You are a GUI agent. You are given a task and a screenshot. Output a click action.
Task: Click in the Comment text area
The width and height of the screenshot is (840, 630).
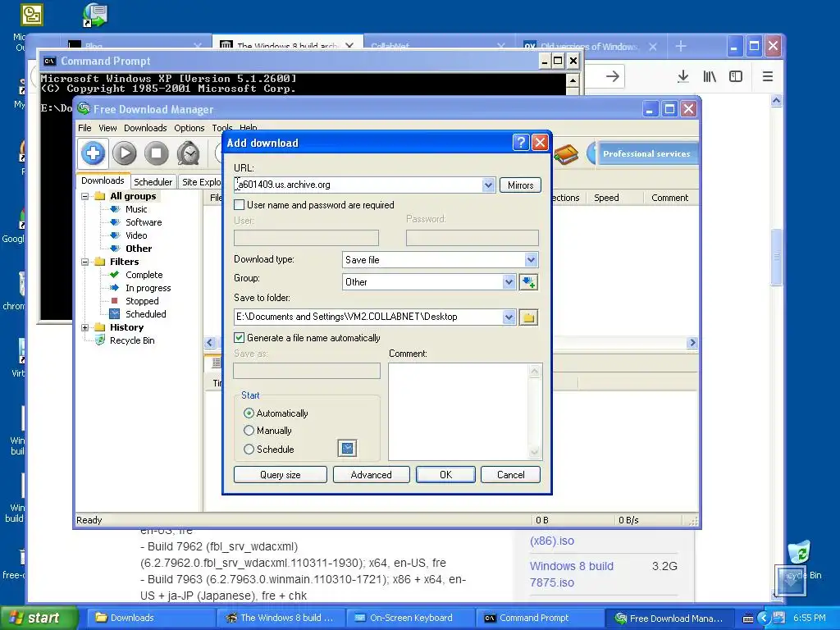pyautogui.click(x=459, y=412)
